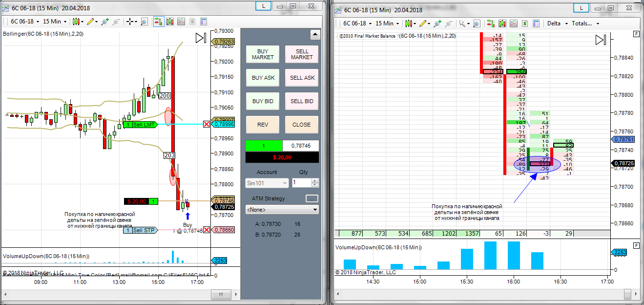This screenshot has height=305, width=644.
Task: Click SELL BID button
Action: coord(302,101)
